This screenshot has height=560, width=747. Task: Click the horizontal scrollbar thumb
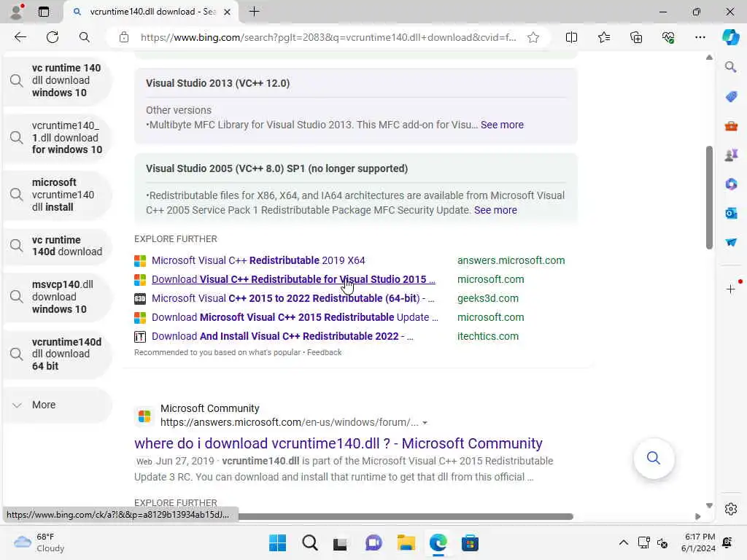click(x=405, y=517)
